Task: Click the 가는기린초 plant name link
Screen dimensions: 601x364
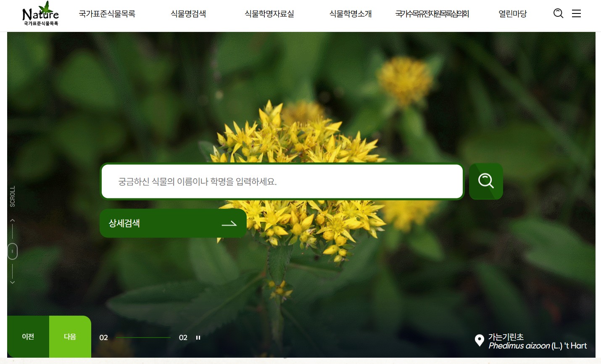Action: click(x=506, y=337)
